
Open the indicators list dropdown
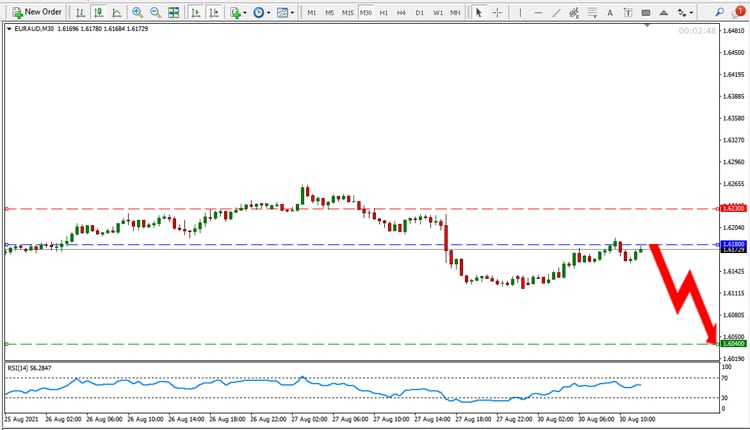[238, 12]
